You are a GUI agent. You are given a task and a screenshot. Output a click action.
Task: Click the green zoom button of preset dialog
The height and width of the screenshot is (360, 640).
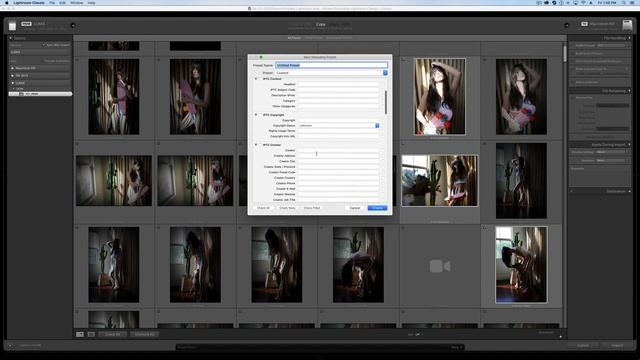coord(261,57)
